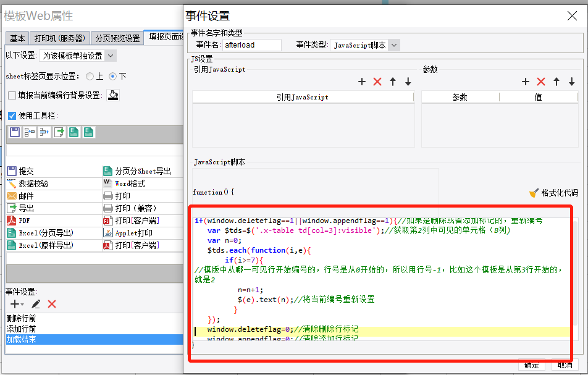588x375 pixels.
Task: Switch to the 分页预览设置 tab
Action: click(117, 38)
